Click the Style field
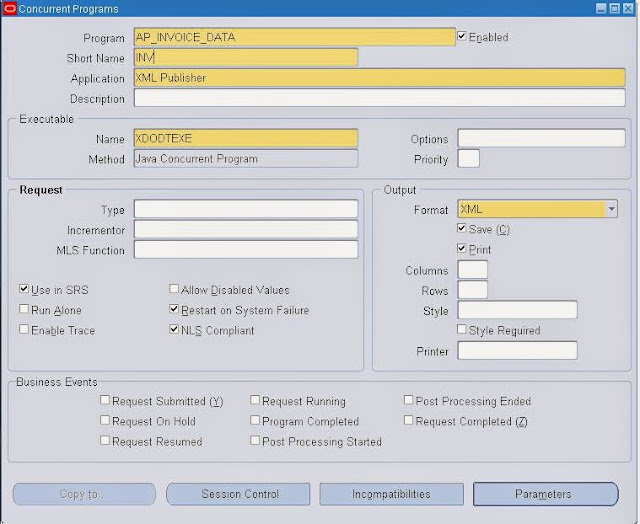 point(518,310)
